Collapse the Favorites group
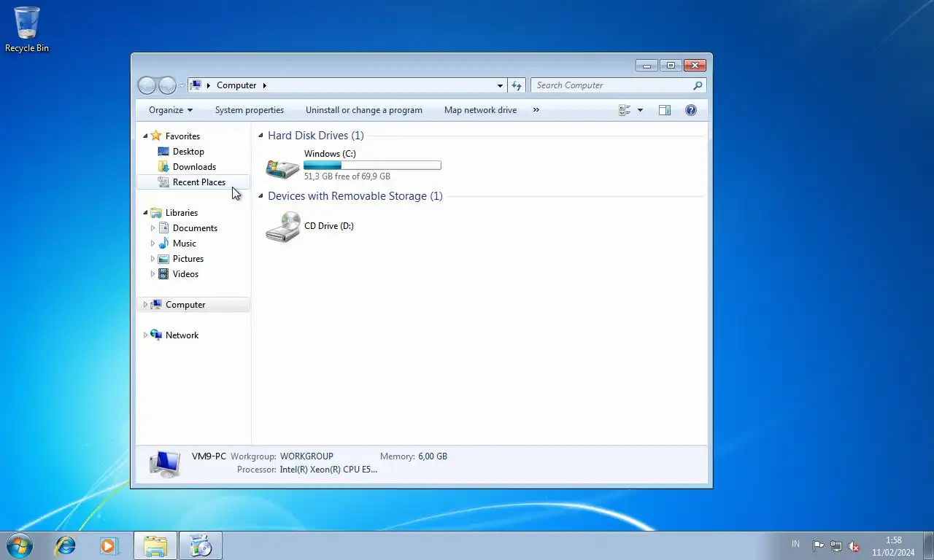Viewport: 934px width, 560px height. click(145, 136)
